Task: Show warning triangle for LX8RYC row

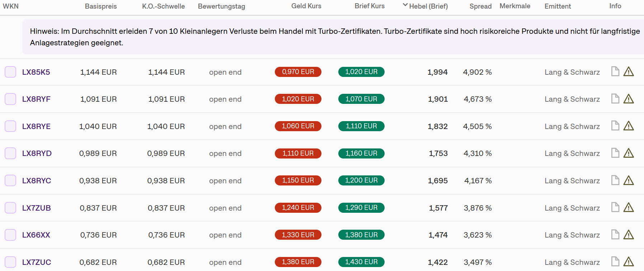Action: [629, 180]
